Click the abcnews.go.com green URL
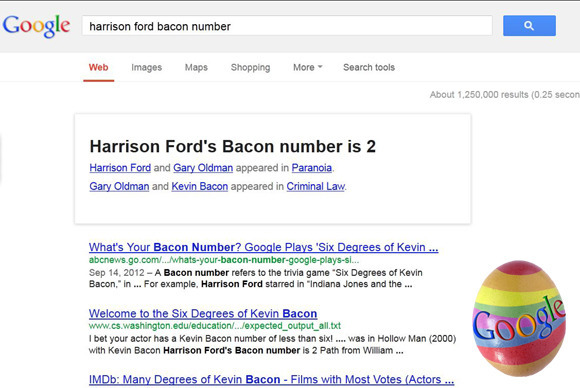Viewport: 580px width, 388px height. click(224, 260)
